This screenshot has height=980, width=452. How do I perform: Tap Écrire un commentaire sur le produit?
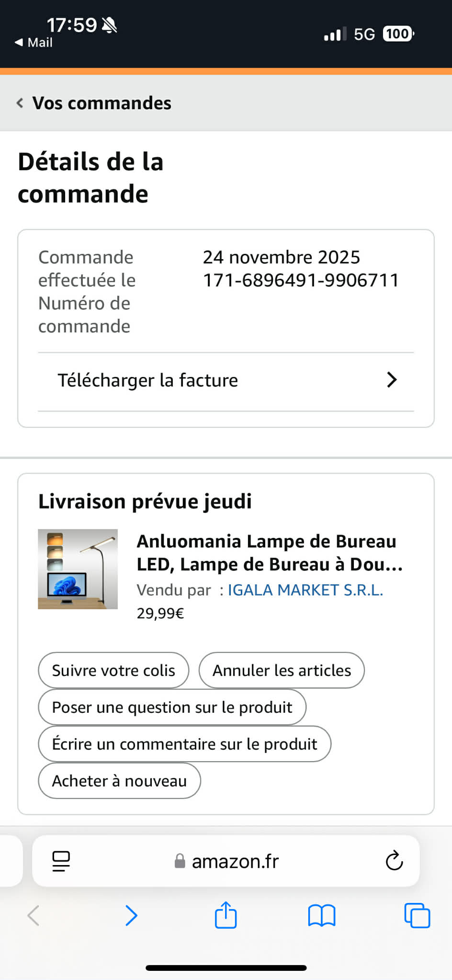pos(184,744)
